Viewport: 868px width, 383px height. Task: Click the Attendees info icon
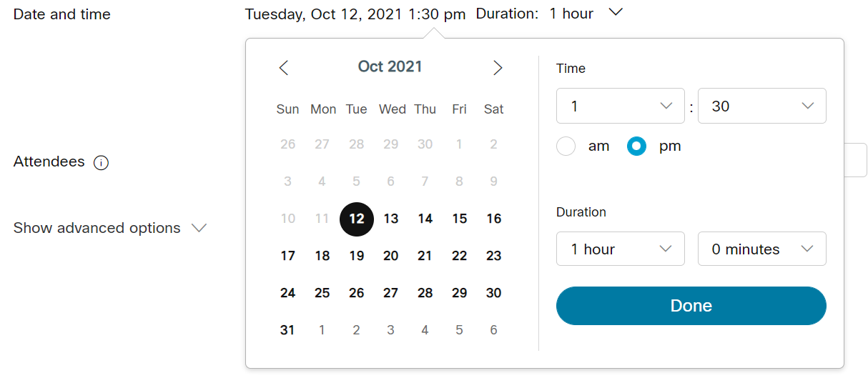(x=102, y=163)
